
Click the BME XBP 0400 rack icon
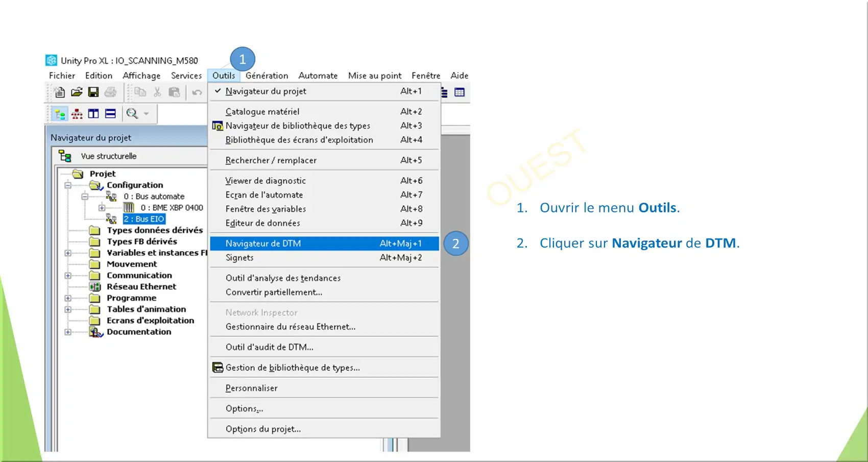click(x=129, y=207)
